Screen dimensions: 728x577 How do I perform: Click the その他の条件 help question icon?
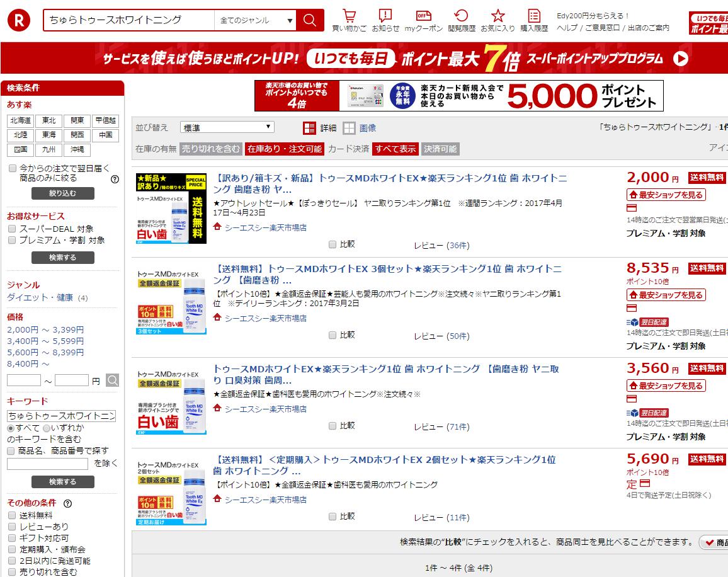pyautogui.click(x=68, y=503)
